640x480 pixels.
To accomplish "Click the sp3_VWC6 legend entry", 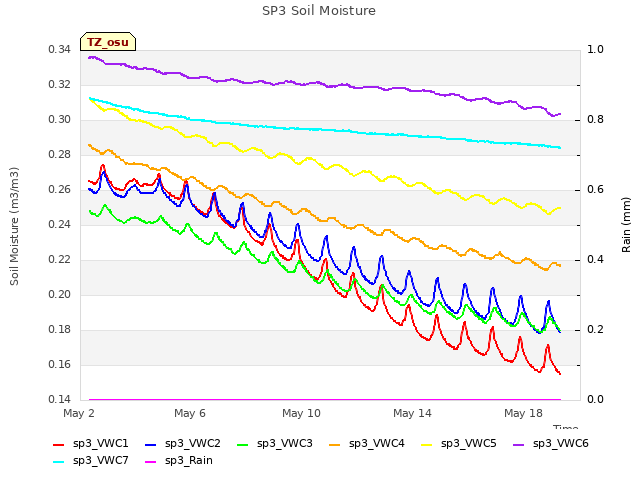I will coord(551,444).
